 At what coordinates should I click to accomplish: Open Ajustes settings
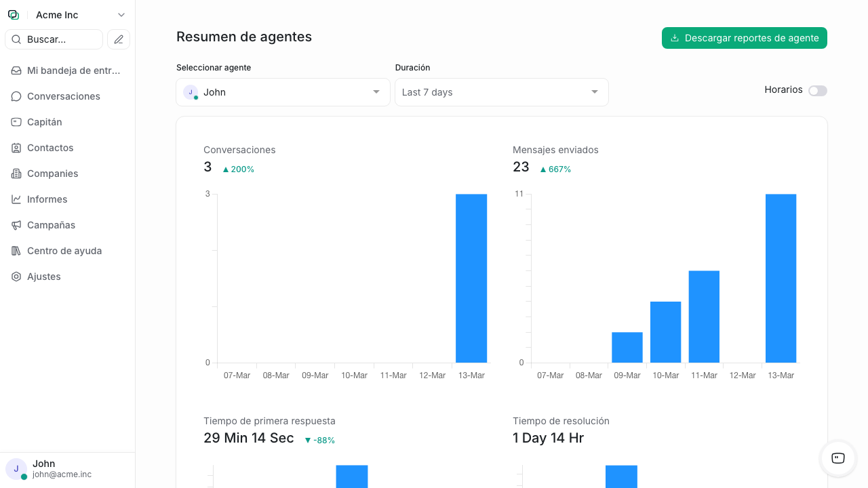[43, 277]
